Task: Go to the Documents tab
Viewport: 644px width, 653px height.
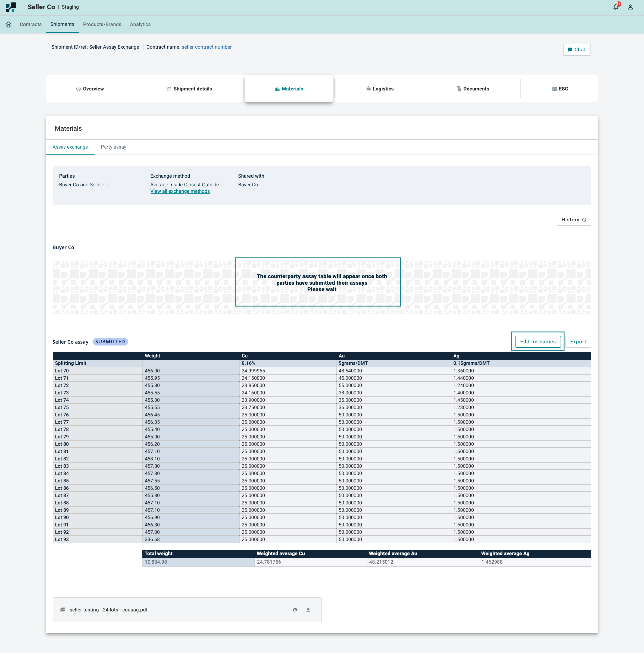Action: coord(472,89)
